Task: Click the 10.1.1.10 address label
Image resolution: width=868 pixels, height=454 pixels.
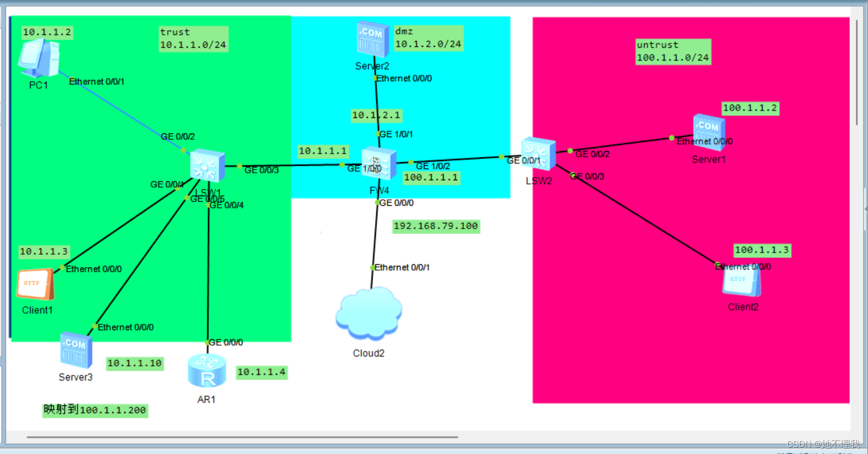Action: click(x=134, y=363)
